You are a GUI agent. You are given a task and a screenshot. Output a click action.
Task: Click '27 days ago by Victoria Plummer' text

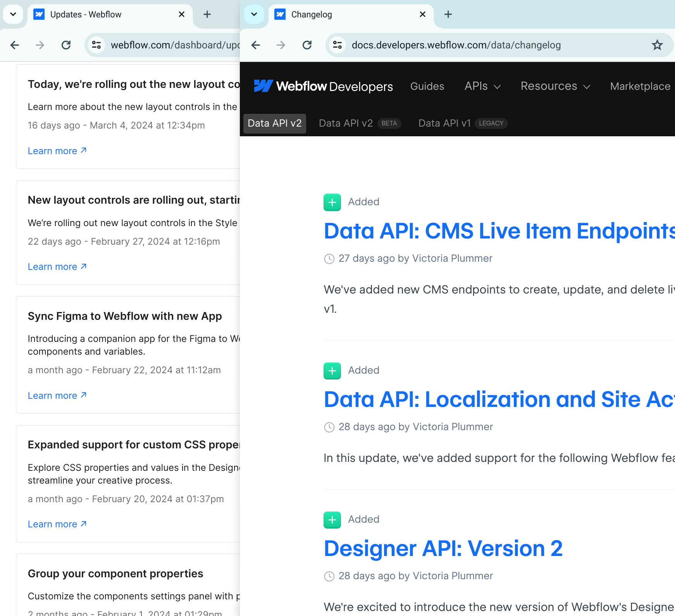(x=415, y=259)
